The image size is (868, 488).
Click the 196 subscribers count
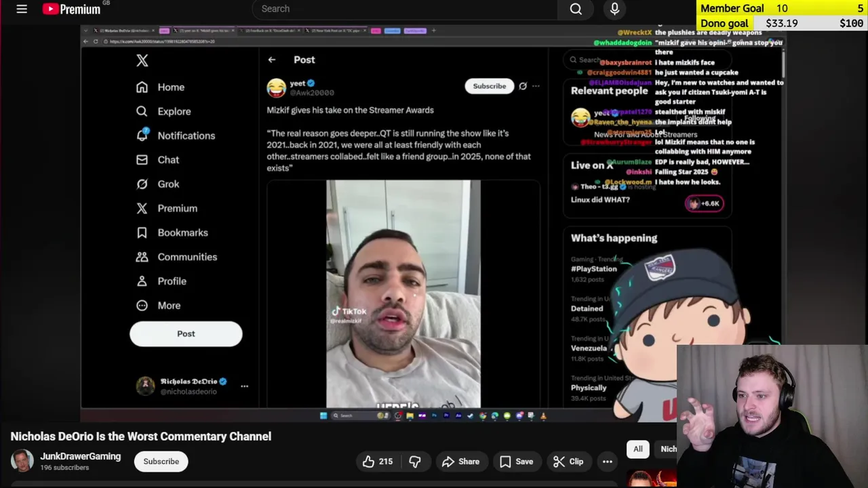click(64, 468)
